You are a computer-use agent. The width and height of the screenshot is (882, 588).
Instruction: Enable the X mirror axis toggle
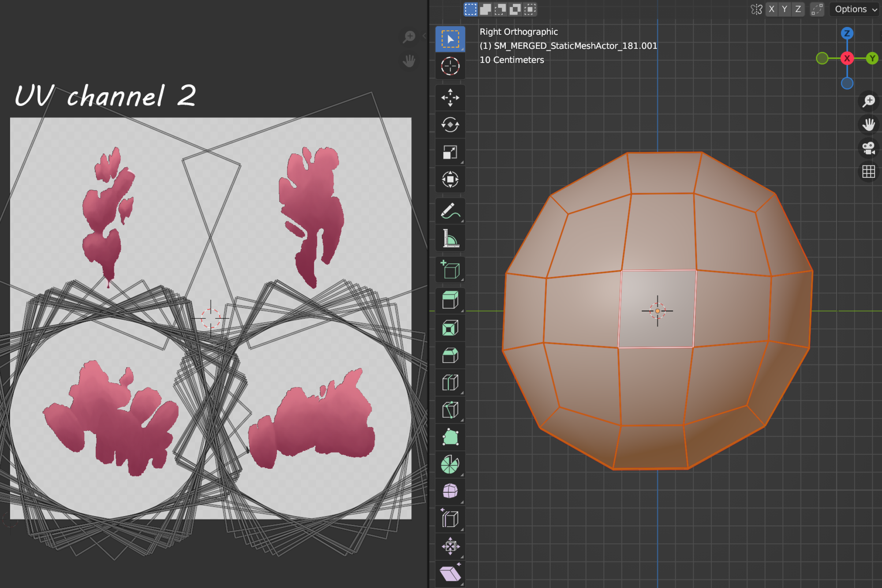[771, 9]
